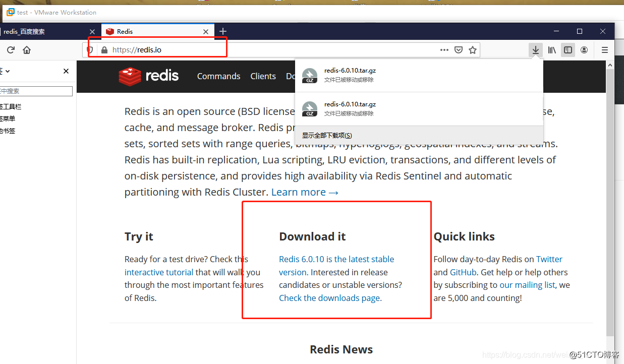
Task: Open the Firefox hamburger application menu
Action: [605, 50]
